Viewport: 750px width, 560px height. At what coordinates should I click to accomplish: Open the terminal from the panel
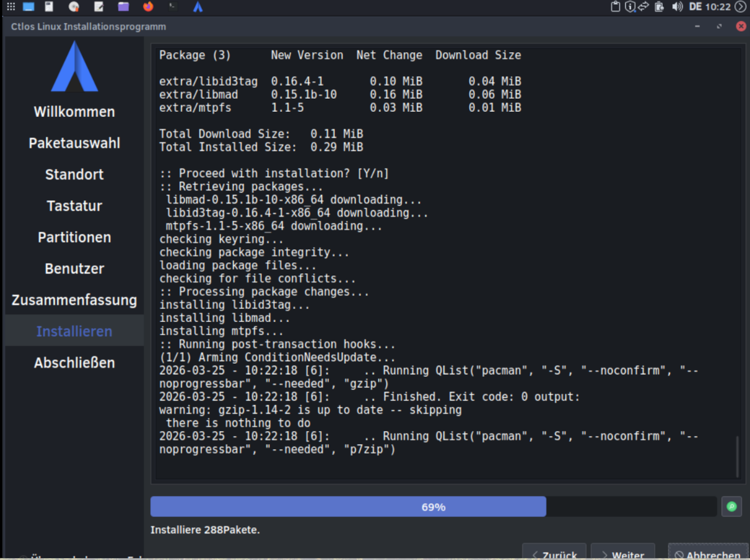coord(173,7)
